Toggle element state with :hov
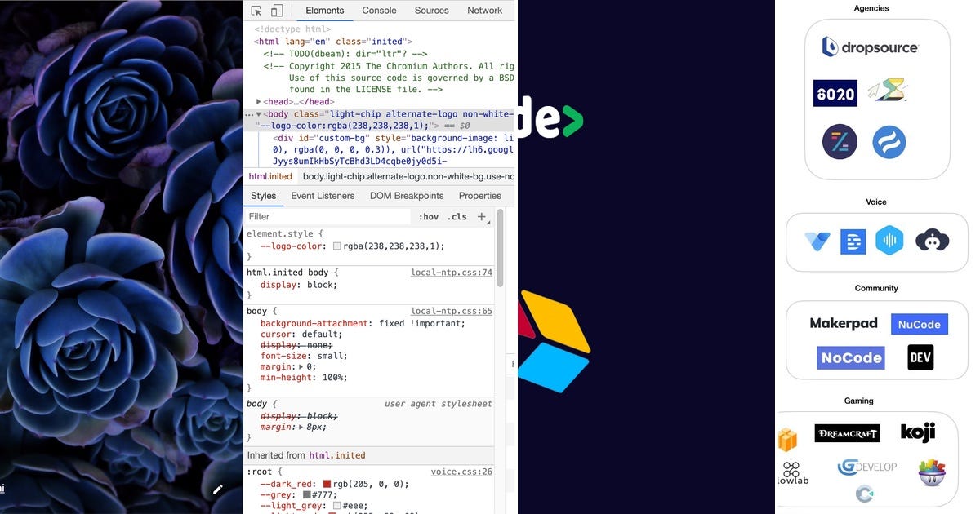The image size is (980, 514). tap(429, 216)
